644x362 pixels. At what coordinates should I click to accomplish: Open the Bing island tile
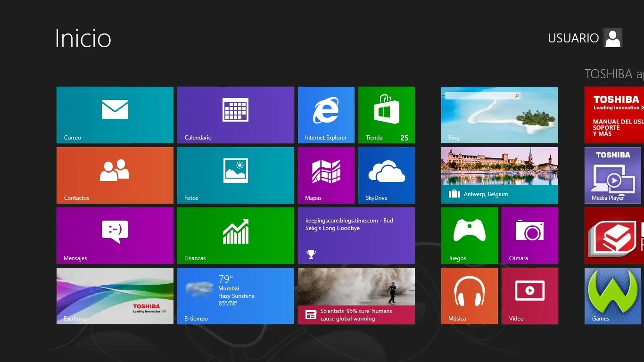(x=500, y=115)
